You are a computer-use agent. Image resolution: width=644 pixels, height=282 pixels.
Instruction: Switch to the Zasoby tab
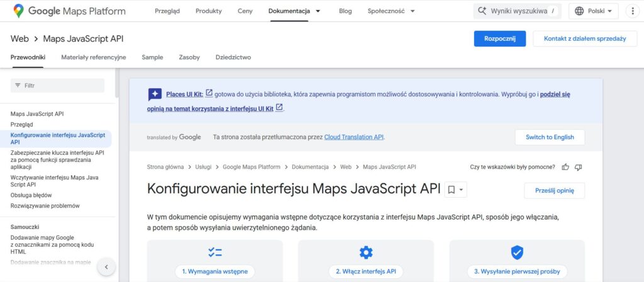click(x=189, y=57)
